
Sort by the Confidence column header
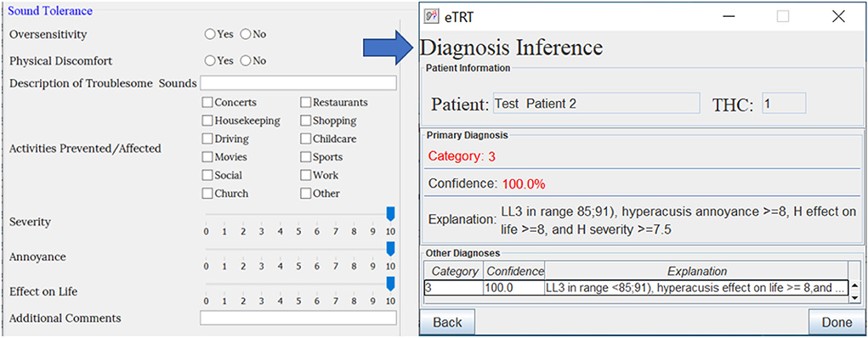pos(514,272)
